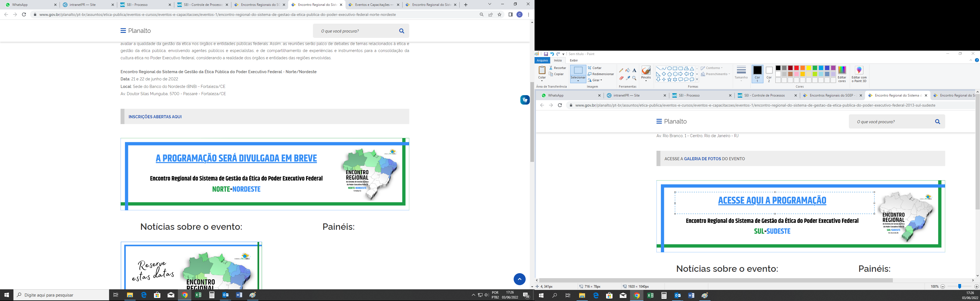The height and width of the screenshot is (301, 980).
Task: Click Editar cores button
Action: (x=842, y=74)
